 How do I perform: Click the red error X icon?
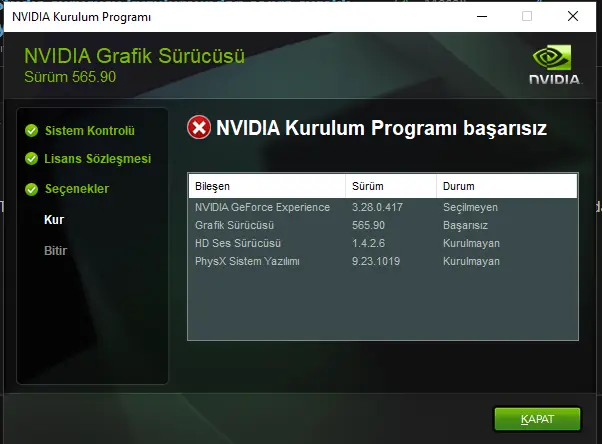199,127
